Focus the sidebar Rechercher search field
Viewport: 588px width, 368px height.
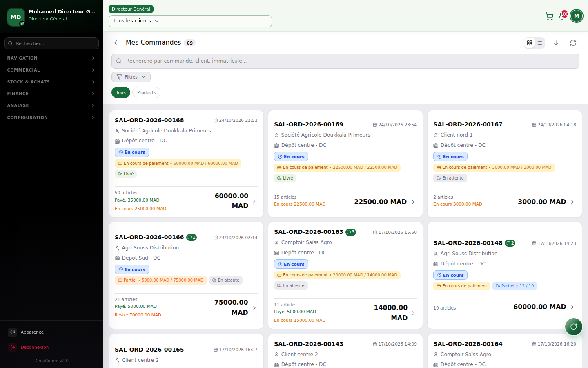coord(51,43)
